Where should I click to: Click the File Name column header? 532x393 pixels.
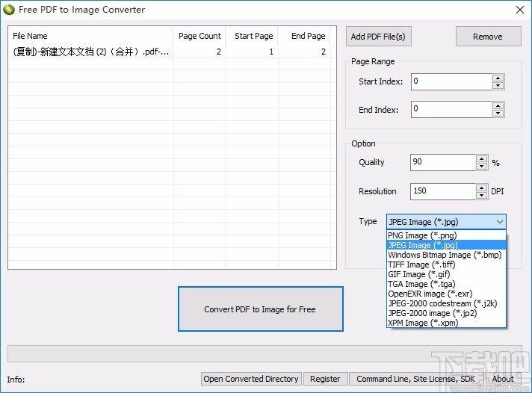click(x=91, y=36)
